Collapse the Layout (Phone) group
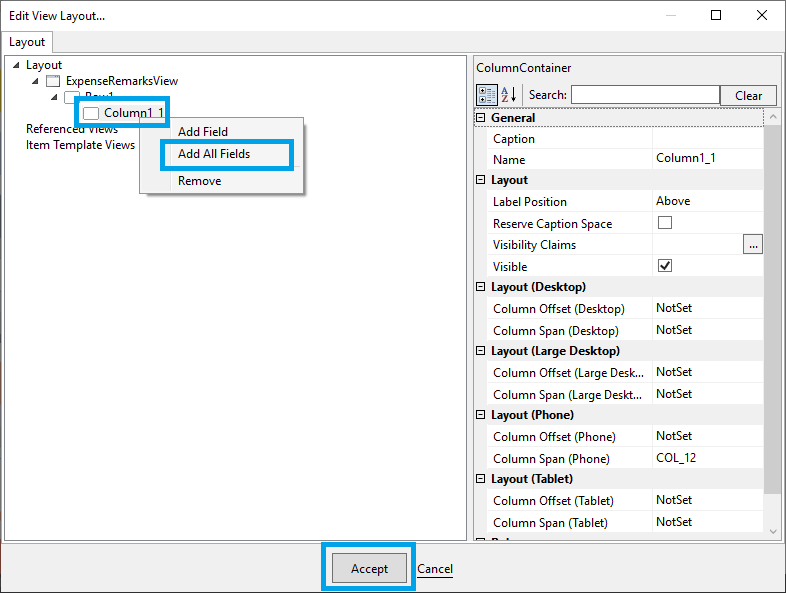 click(480, 415)
